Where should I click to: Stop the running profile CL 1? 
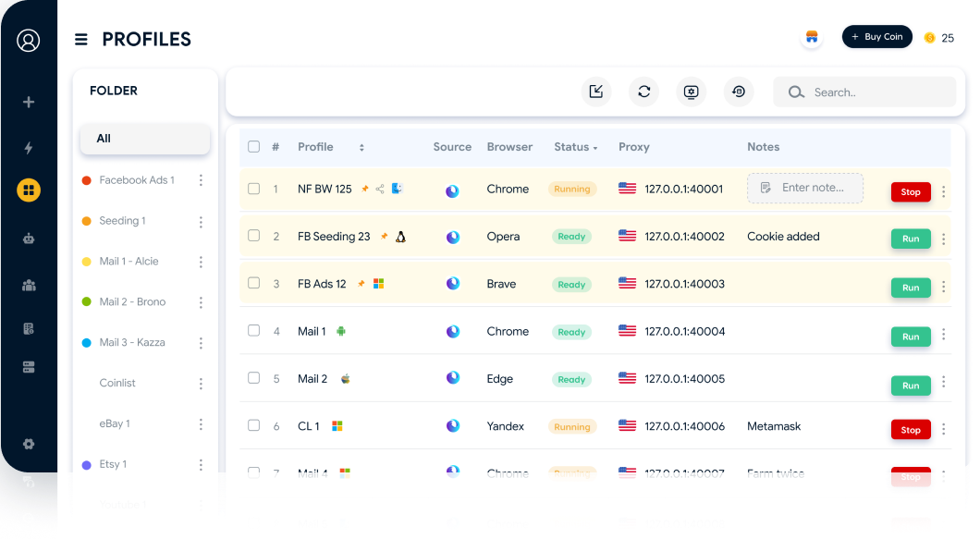[910, 429]
